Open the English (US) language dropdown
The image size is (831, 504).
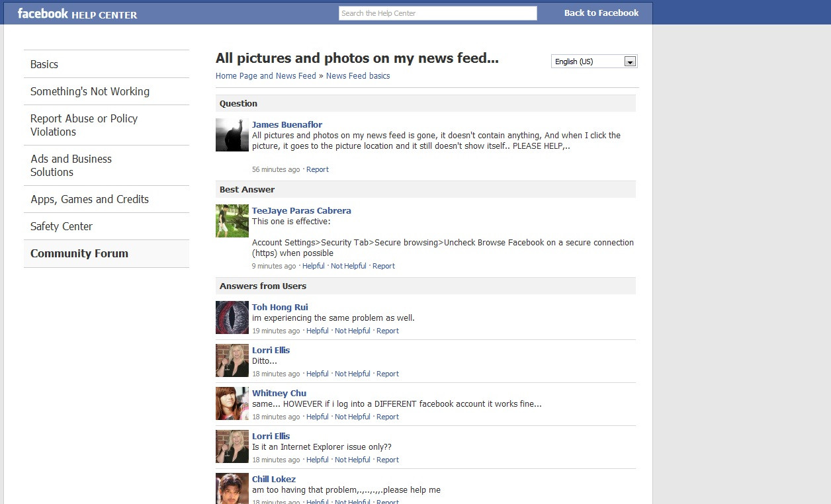pyautogui.click(x=593, y=62)
